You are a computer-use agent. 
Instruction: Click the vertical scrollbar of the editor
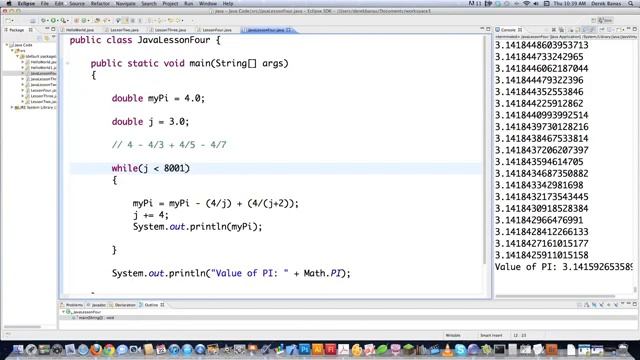(x=485, y=151)
